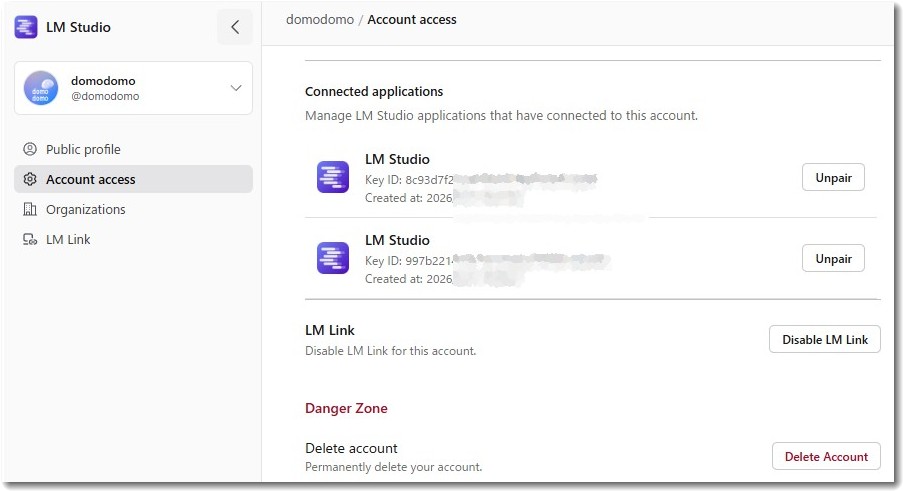903x491 pixels.
Task: Click the Delete account section label
Action: tap(351, 448)
